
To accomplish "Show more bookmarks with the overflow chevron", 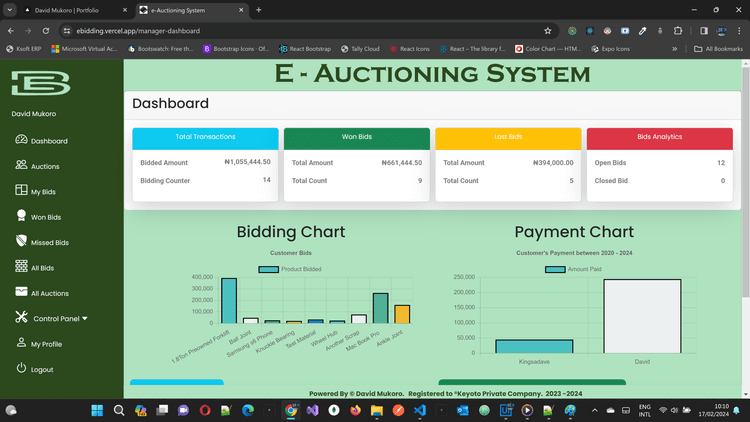I will tap(674, 48).
